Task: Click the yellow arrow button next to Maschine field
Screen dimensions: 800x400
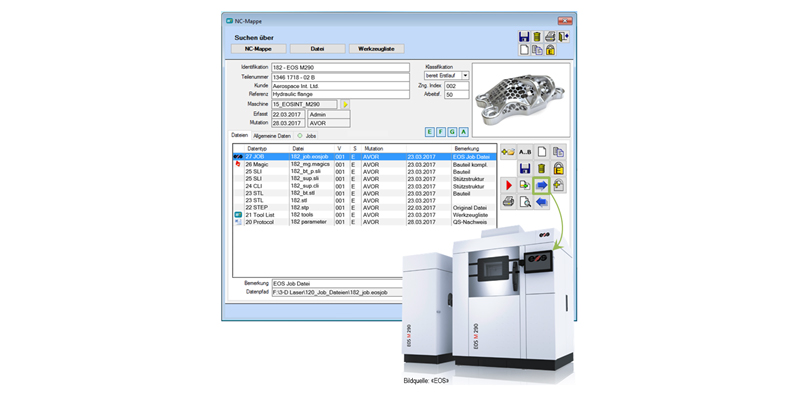Action: click(345, 104)
